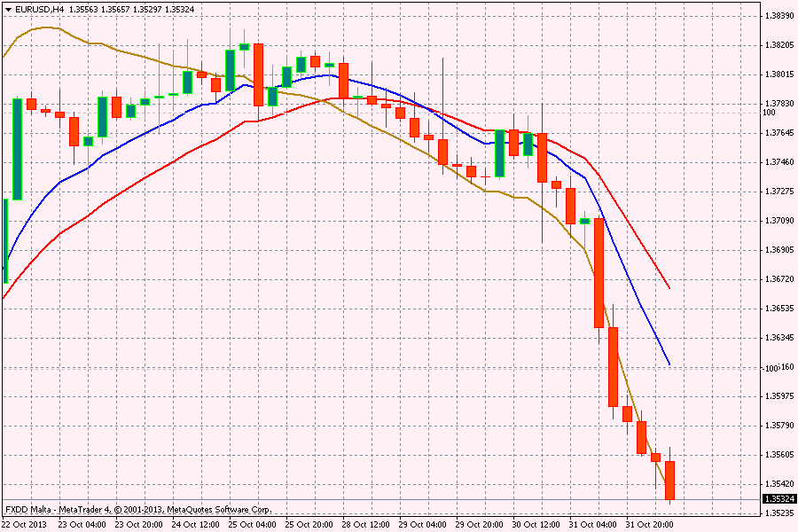Click the triangle arrow beside EURUSD,H4

click(x=8, y=9)
